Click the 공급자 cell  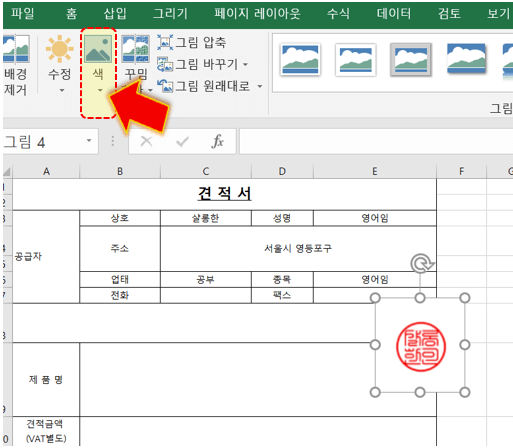pyautogui.click(x=46, y=257)
